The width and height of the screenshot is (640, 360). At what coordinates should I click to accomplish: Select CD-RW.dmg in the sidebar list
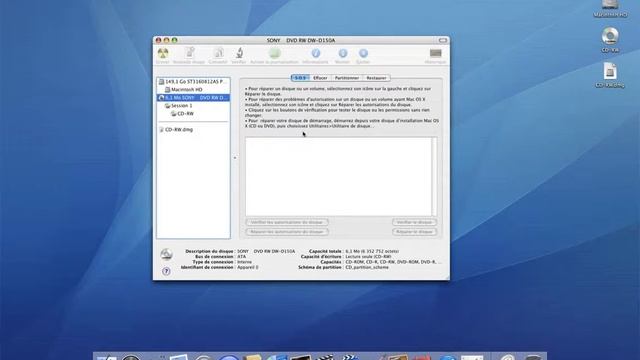pos(193,129)
